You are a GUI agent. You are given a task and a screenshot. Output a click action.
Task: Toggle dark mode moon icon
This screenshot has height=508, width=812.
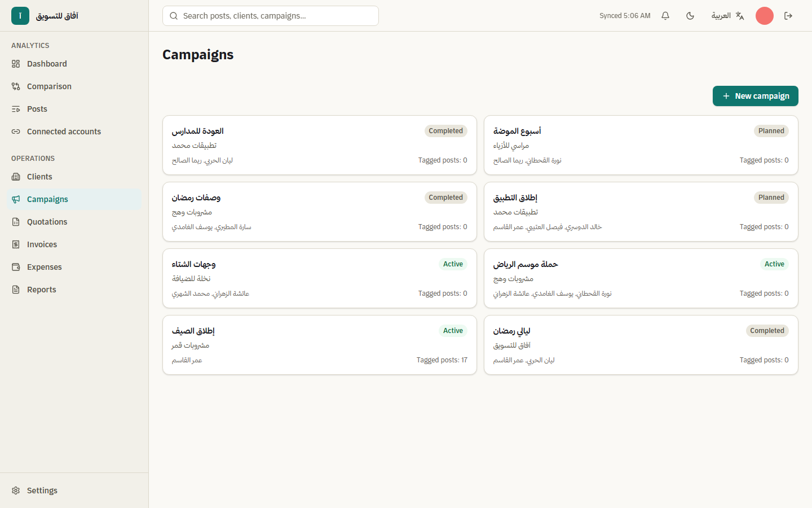(x=690, y=16)
